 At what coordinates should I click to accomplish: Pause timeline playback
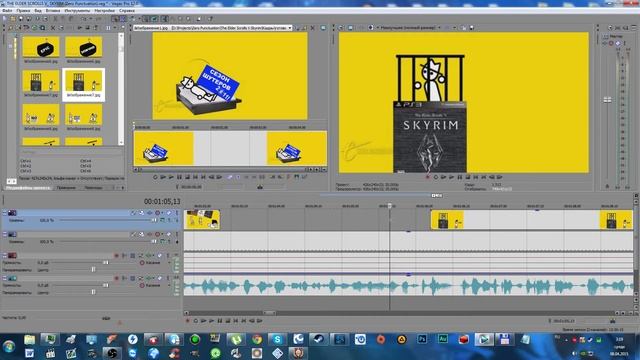[220, 321]
